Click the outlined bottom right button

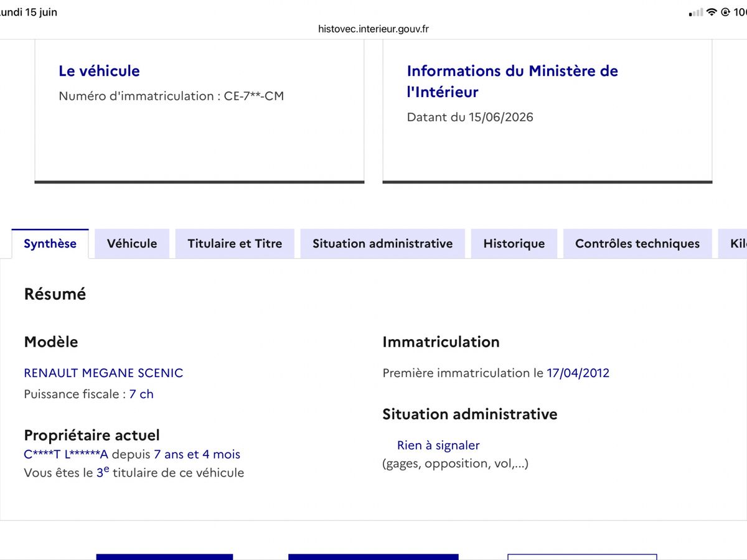coord(582,557)
